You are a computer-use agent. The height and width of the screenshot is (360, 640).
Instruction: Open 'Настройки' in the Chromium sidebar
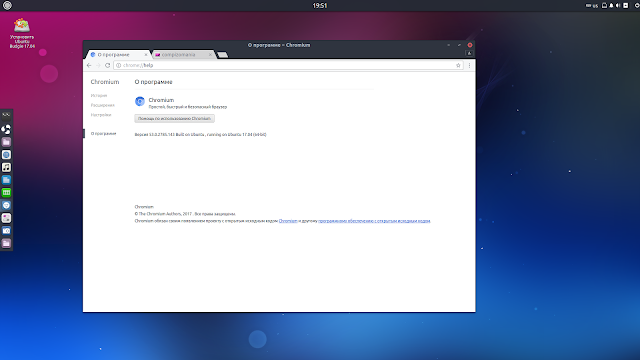click(x=101, y=115)
